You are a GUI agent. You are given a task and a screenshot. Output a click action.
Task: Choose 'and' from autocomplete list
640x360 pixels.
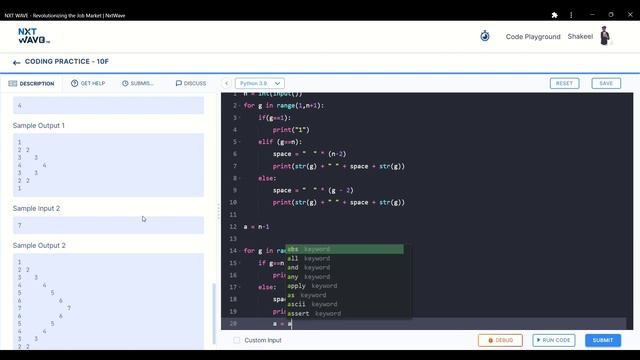point(344,267)
